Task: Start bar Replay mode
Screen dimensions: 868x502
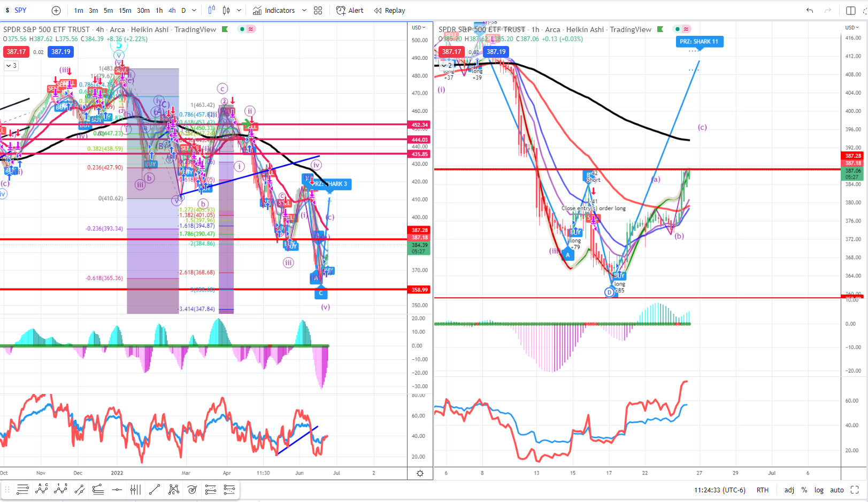Action: click(x=389, y=10)
